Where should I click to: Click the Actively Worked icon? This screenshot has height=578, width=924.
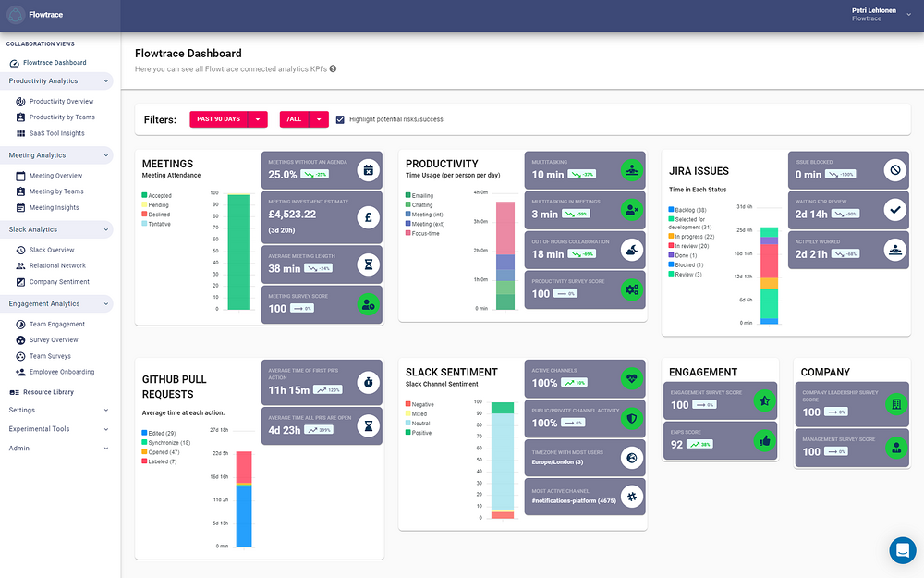895,250
